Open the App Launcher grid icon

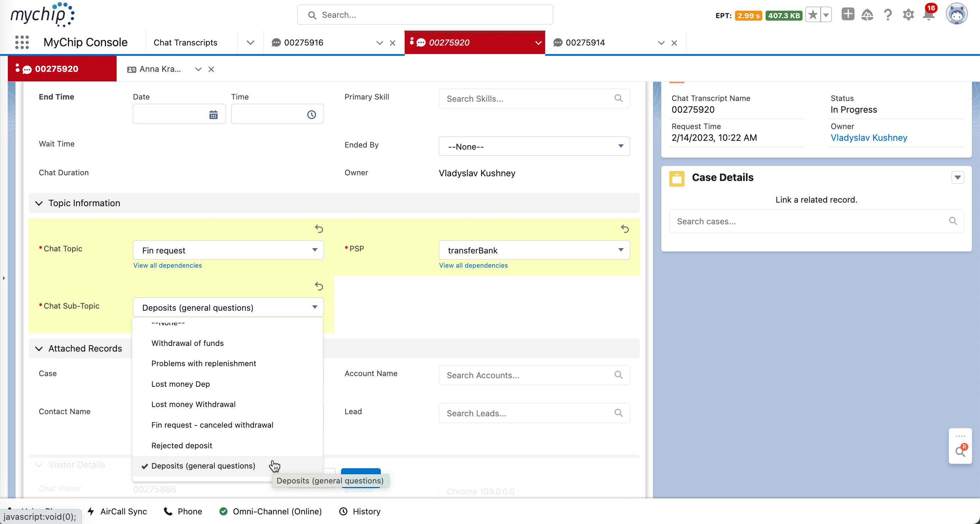pos(22,42)
